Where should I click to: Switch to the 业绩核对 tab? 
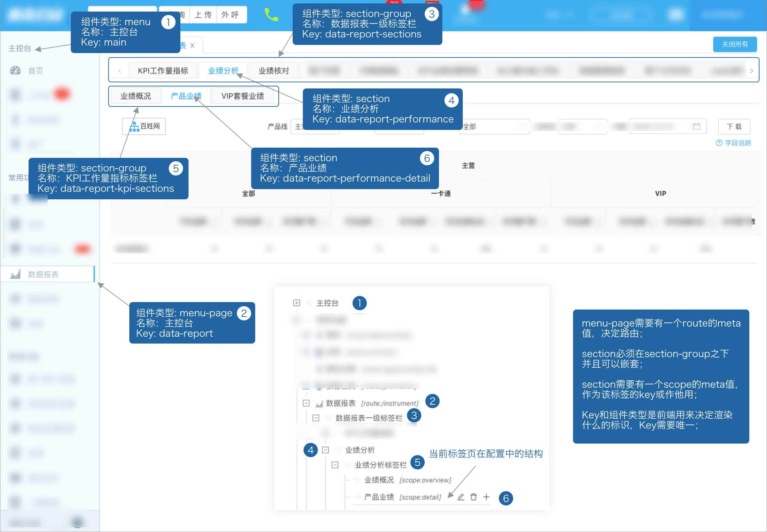(x=274, y=71)
